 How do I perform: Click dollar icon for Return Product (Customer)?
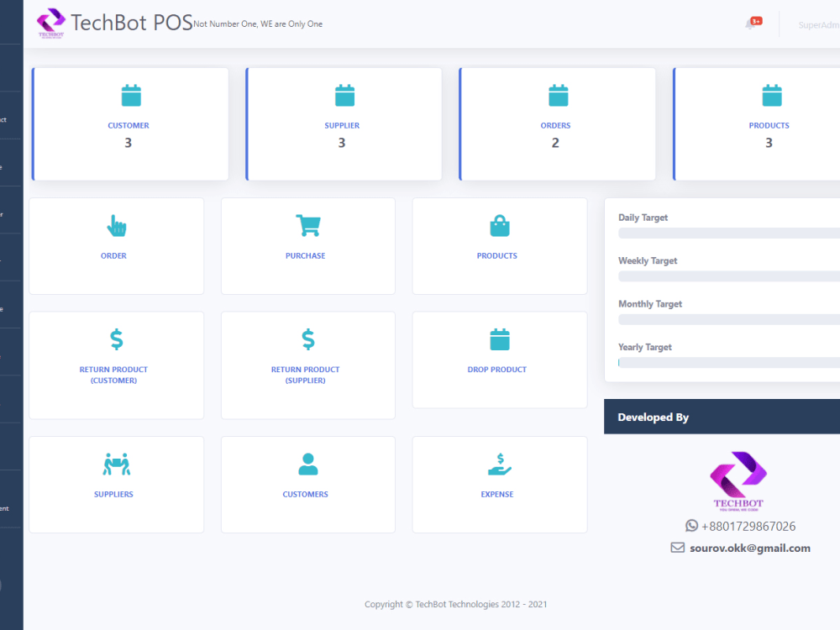click(x=116, y=339)
